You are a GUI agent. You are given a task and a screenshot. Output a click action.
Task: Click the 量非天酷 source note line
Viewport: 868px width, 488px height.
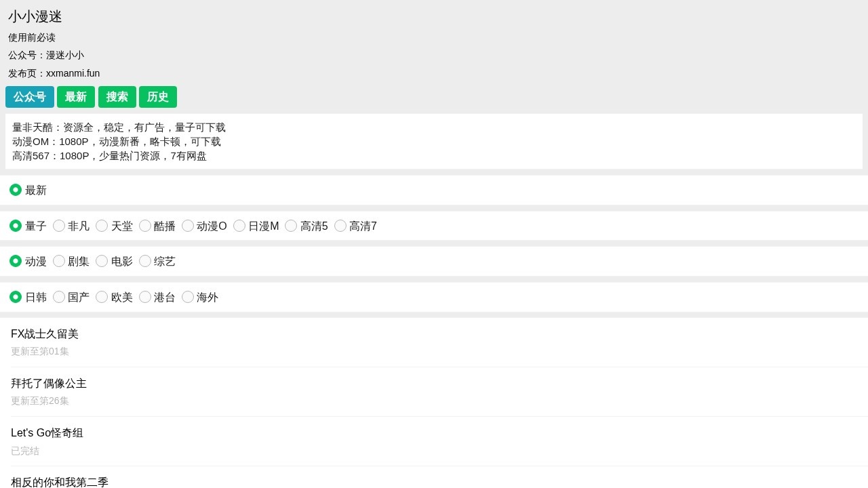(x=119, y=127)
